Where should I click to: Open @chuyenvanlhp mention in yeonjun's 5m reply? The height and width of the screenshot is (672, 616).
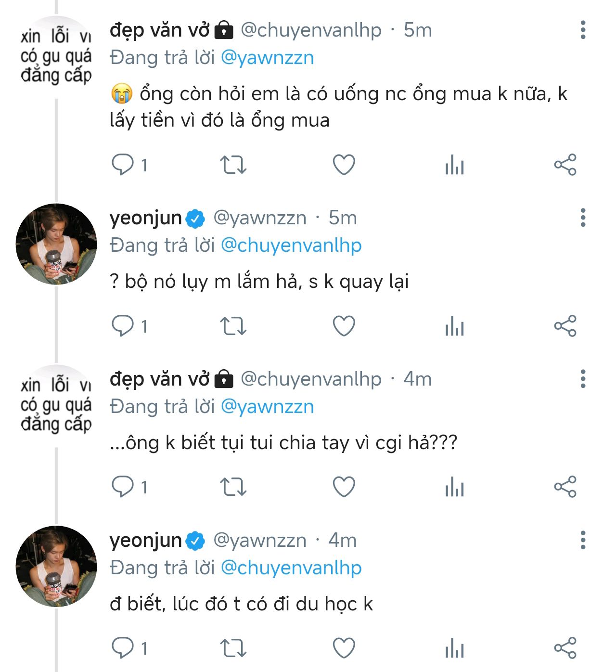tap(291, 246)
